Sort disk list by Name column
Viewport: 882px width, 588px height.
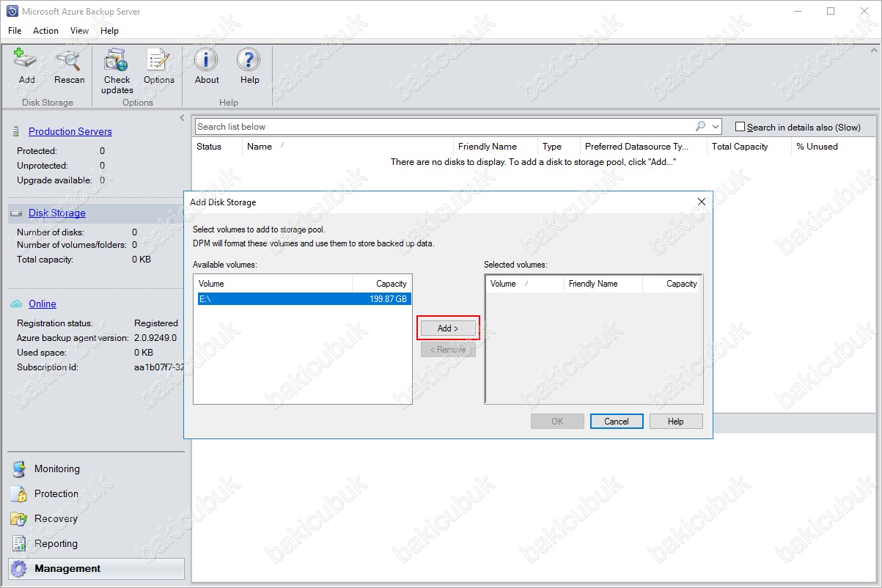348,147
